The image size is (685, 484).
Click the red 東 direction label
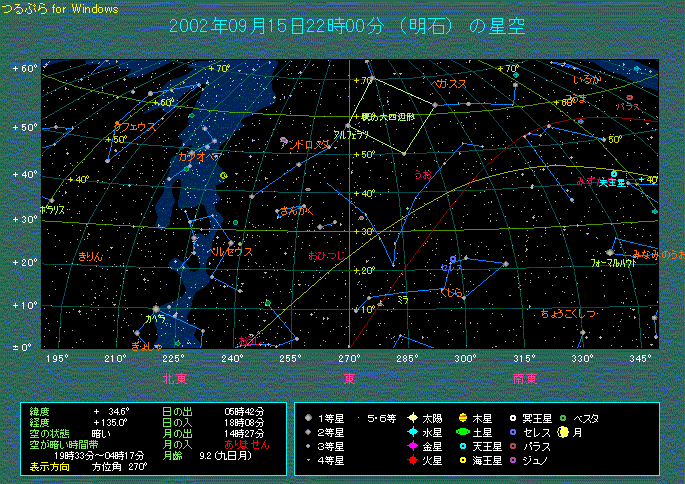[x=349, y=378]
